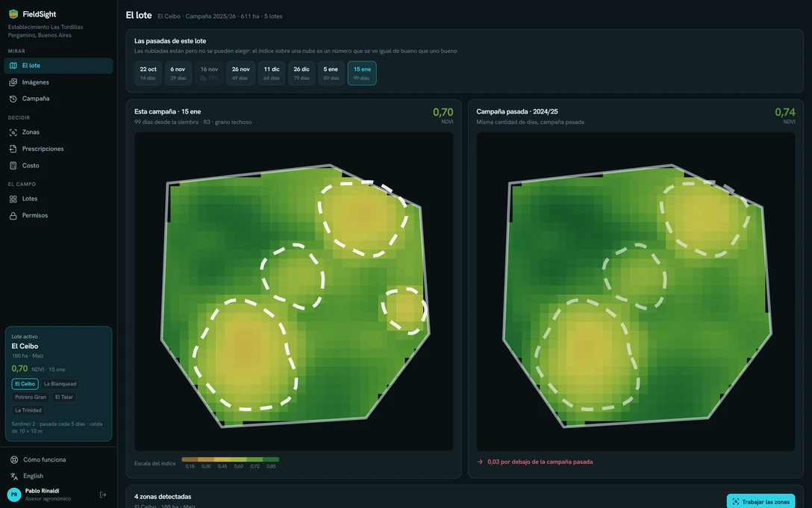Click the Permisos lock icon
Viewport: 812px width, 508px height.
point(13,216)
